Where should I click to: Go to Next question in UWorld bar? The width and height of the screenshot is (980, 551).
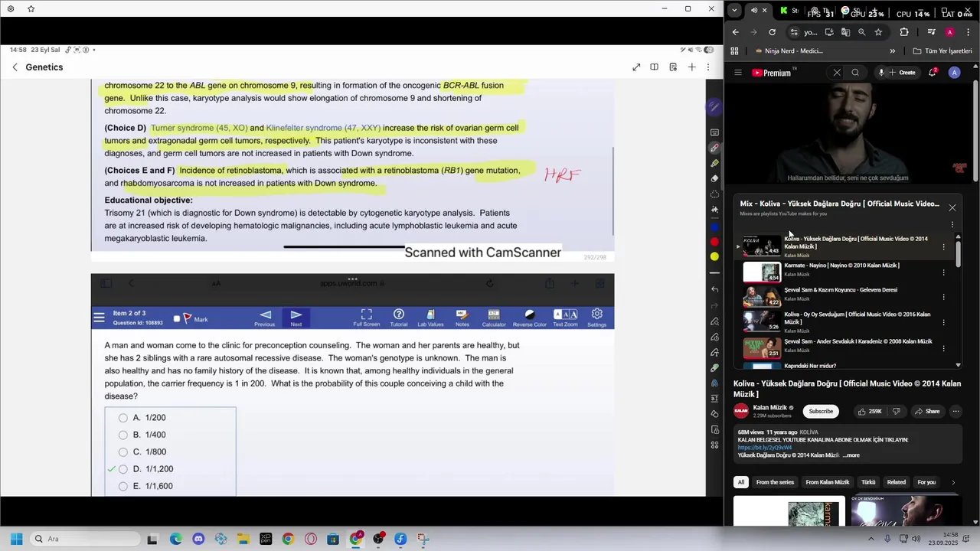(296, 318)
